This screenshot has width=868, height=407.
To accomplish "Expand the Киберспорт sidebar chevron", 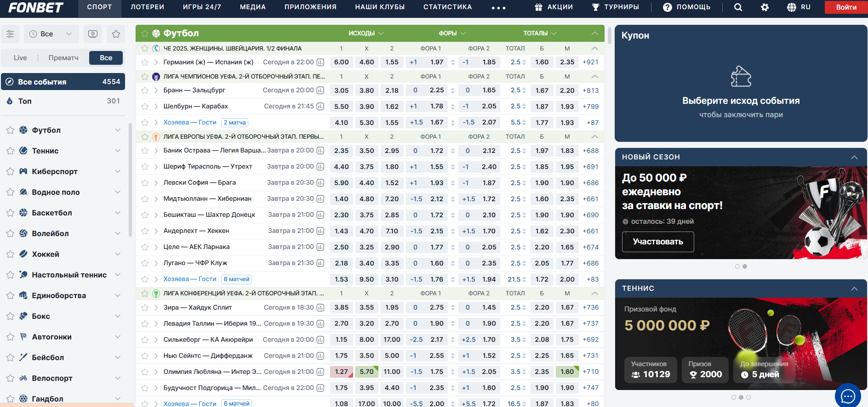I will tap(118, 171).
